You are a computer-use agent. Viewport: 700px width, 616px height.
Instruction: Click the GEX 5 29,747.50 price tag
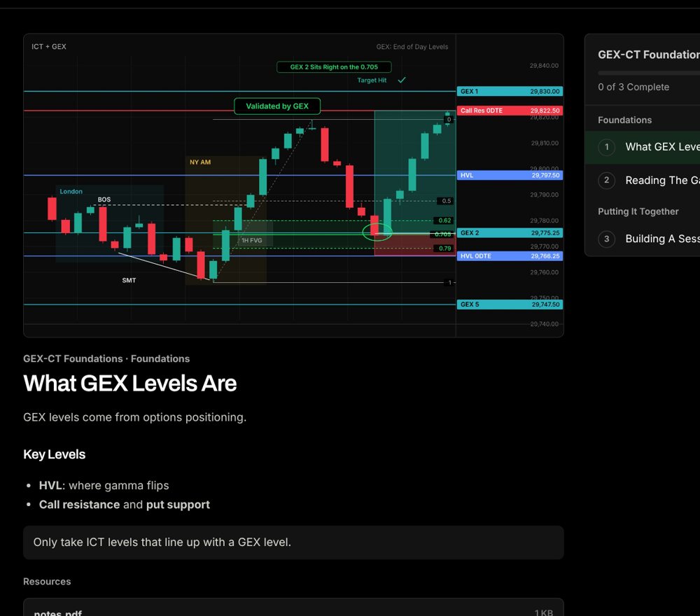510,304
